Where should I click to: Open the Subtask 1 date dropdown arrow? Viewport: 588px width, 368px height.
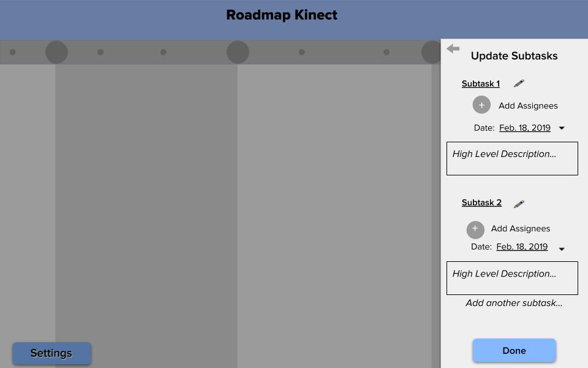pyautogui.click(x=562, y=128)
